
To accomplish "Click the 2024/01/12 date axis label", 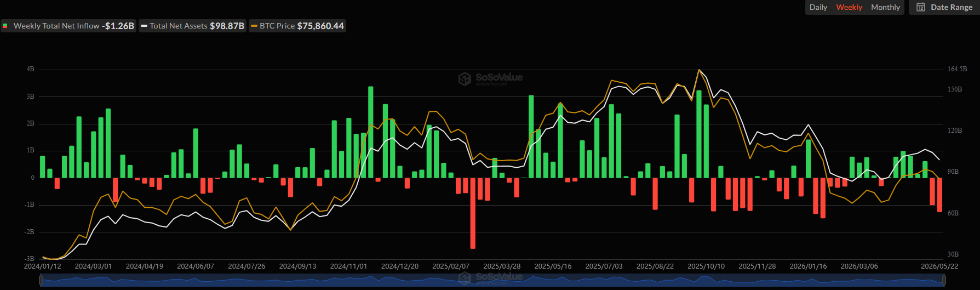I will (43, 266).
